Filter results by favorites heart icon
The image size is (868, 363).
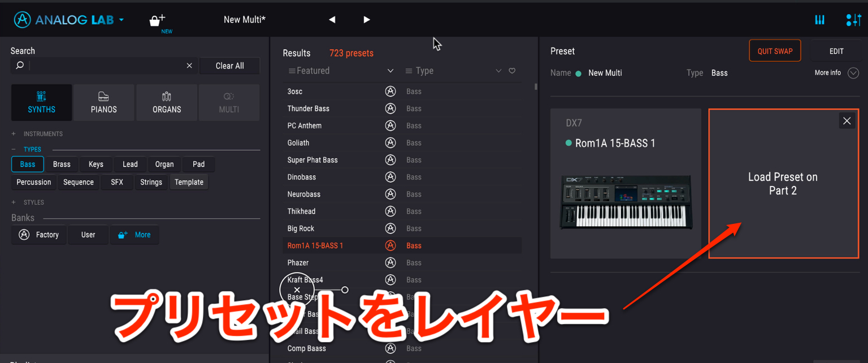coord(512,71)
